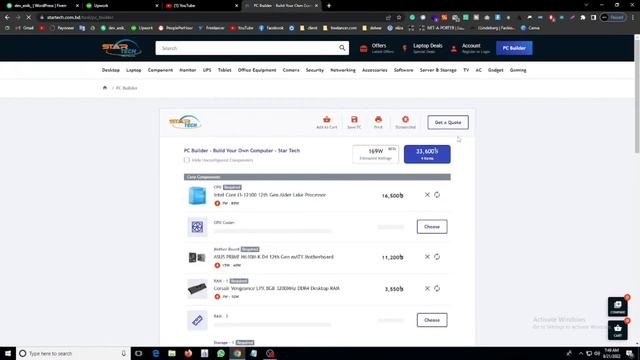The height and width of the screenshot is (360, 640).
Task: Click the Corsair RAM thumbnail
Action: pyautogui.click(x=197, y=289)
